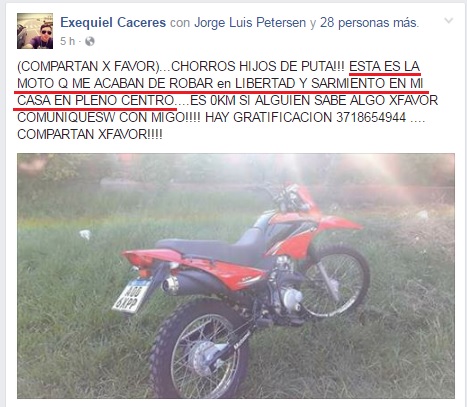Open the post via the 5 h timestamp

coord(67,41)
